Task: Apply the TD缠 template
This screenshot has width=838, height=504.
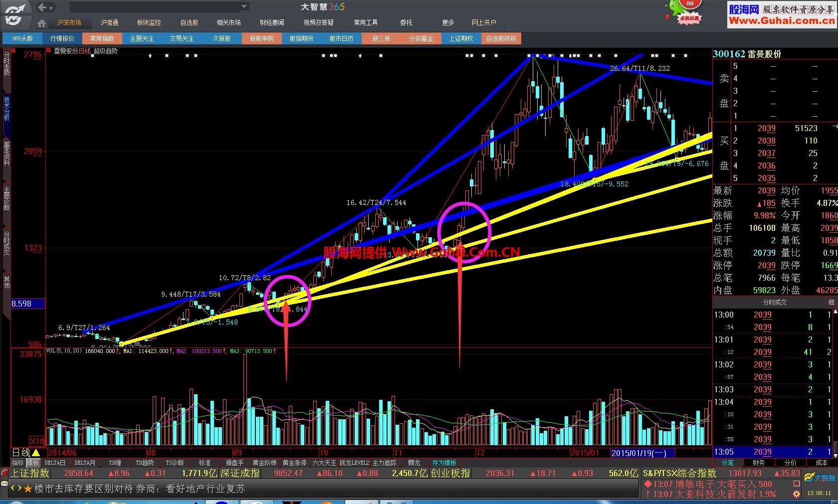Action: click(x=115, y=463)
